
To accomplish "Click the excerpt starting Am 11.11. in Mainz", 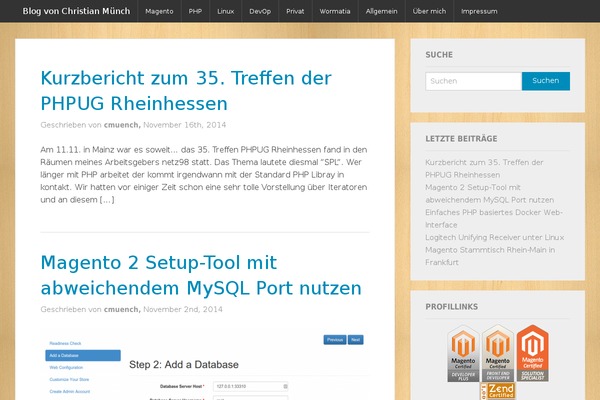I will click(204, 175).
